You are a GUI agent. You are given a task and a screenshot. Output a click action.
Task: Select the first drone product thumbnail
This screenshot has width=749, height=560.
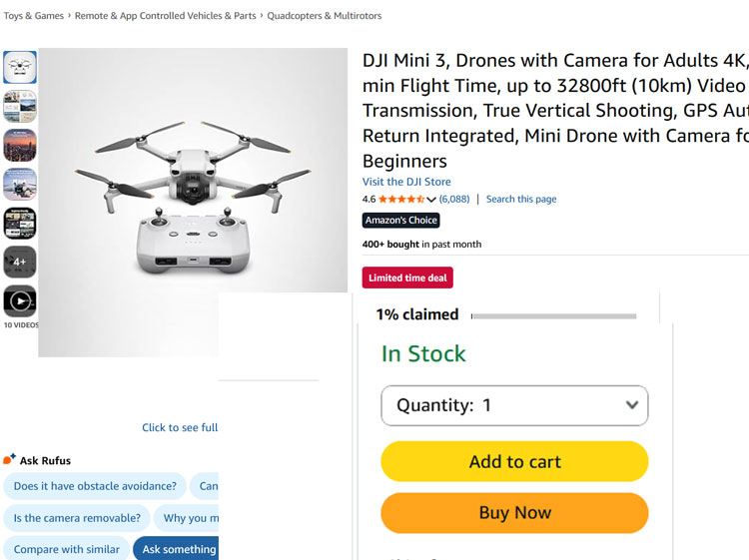[x=20, y=68]
